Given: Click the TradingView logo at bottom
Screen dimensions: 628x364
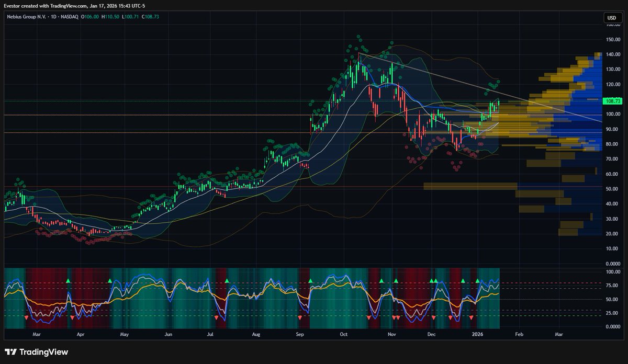Looking at the screenshot, I should 37,352.
